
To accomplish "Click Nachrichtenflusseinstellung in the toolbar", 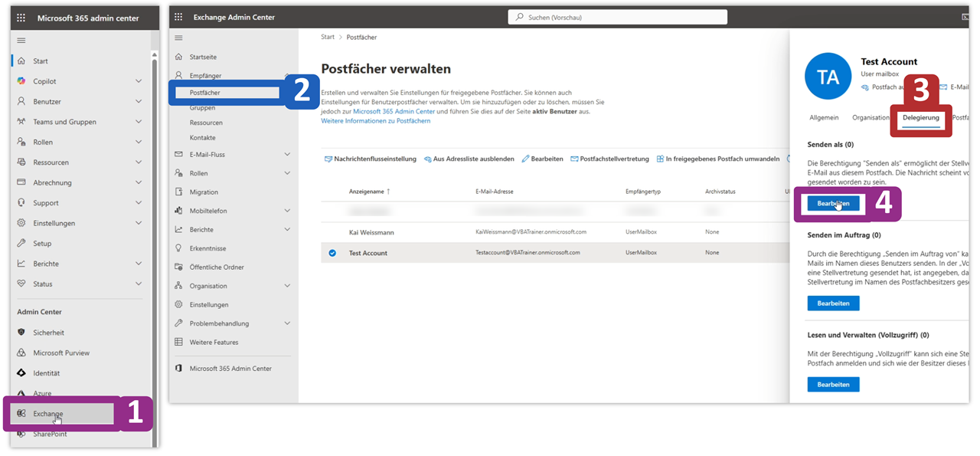I will click(371, 159).
